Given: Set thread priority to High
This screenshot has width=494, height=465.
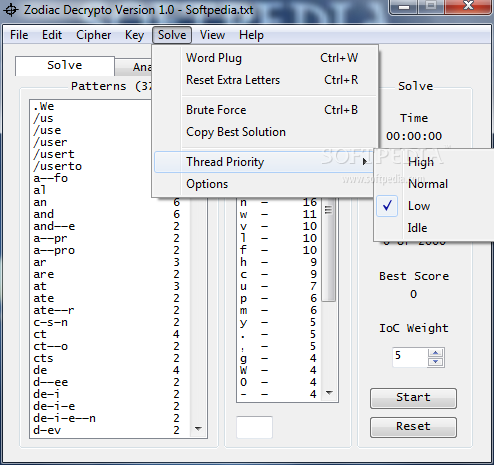Looking at the screenshot, I should point(435,162).
